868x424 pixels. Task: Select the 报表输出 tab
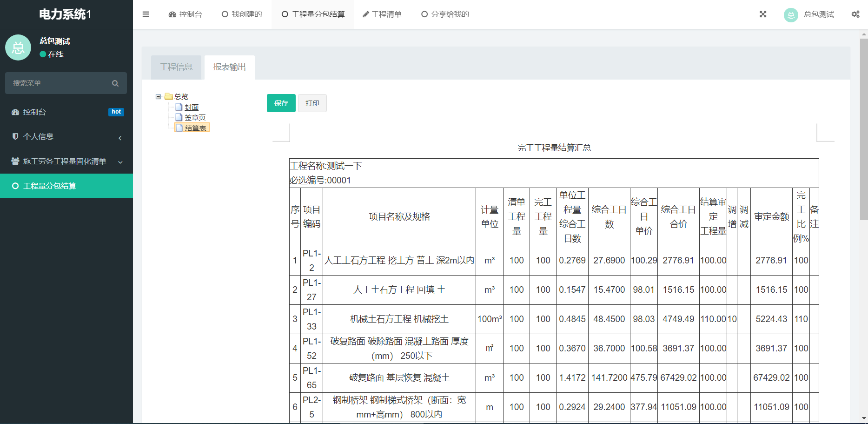pos(230,67)
